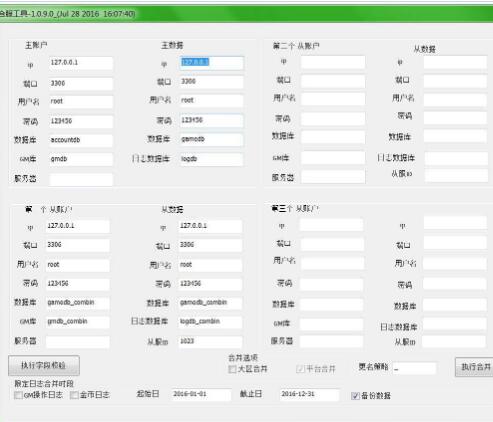Image resolution: width=493 pixels, height=422 pixels.
Task: Click the 第三个从账户 IP field
Action: coord(331,225)
